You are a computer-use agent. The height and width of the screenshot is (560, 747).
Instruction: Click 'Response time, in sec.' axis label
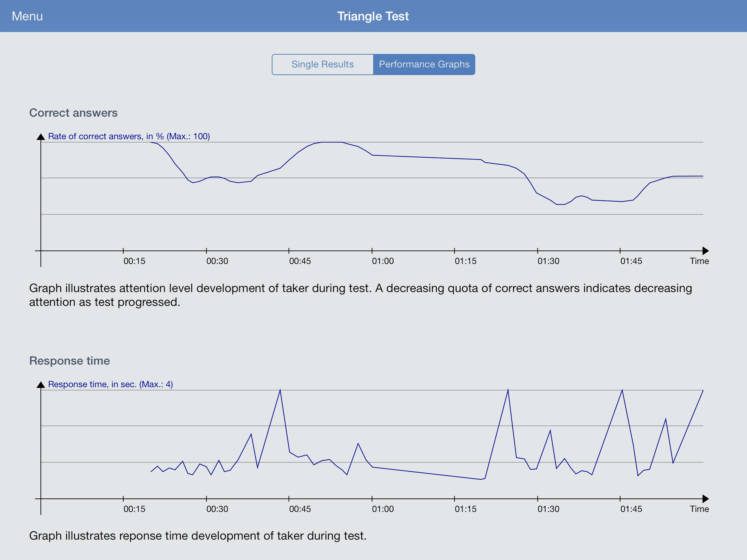point(110,384)
